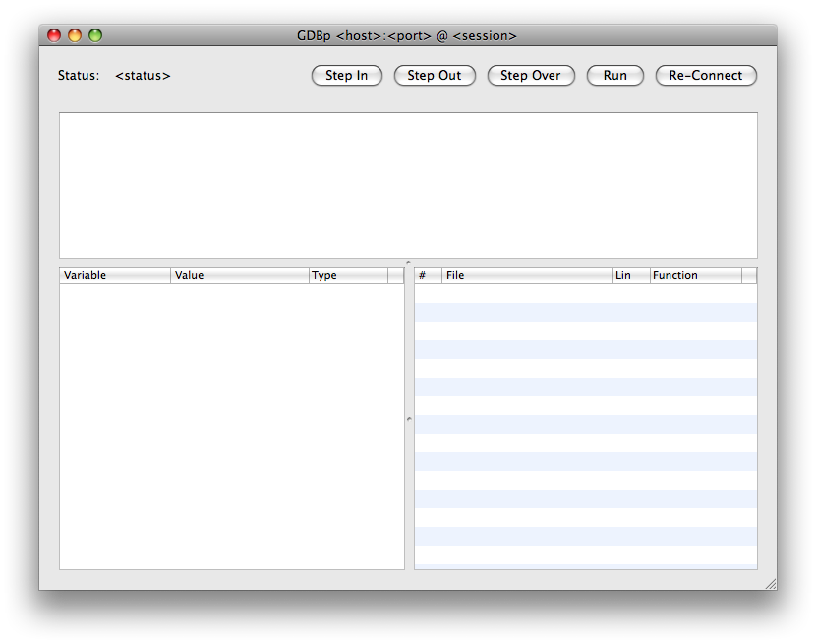This screenshot has width=816, height=644.
Task: Zoom the GDBp window with green button
Action: (x=95, y=35)
